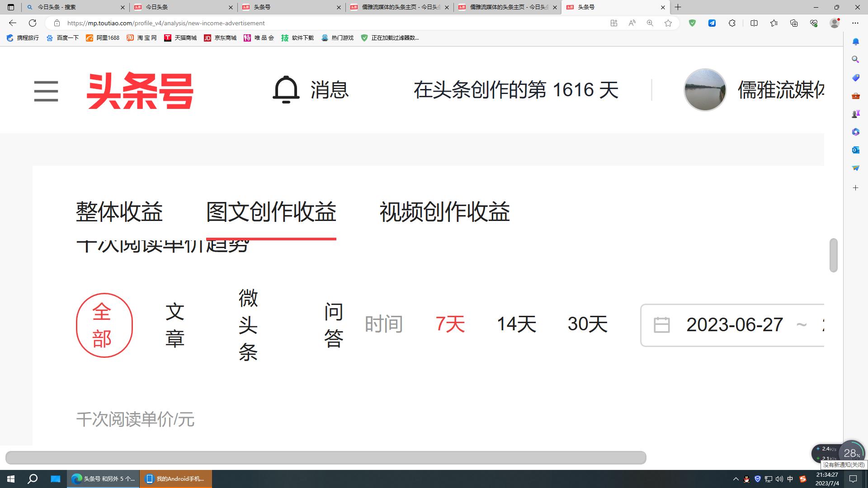
Task: Open the hamburger menu beside 头条号 logo
Action: [x=45, y=90]
